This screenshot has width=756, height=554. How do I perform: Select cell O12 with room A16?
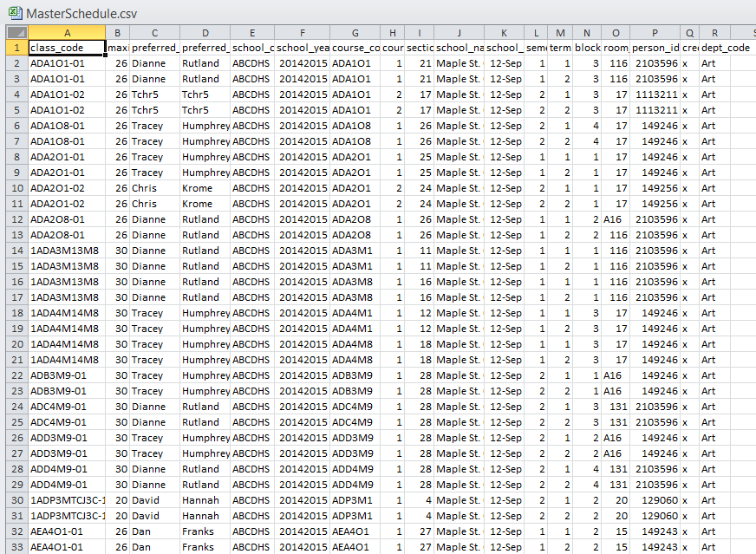pyautogui.click(x=615, y=219)
